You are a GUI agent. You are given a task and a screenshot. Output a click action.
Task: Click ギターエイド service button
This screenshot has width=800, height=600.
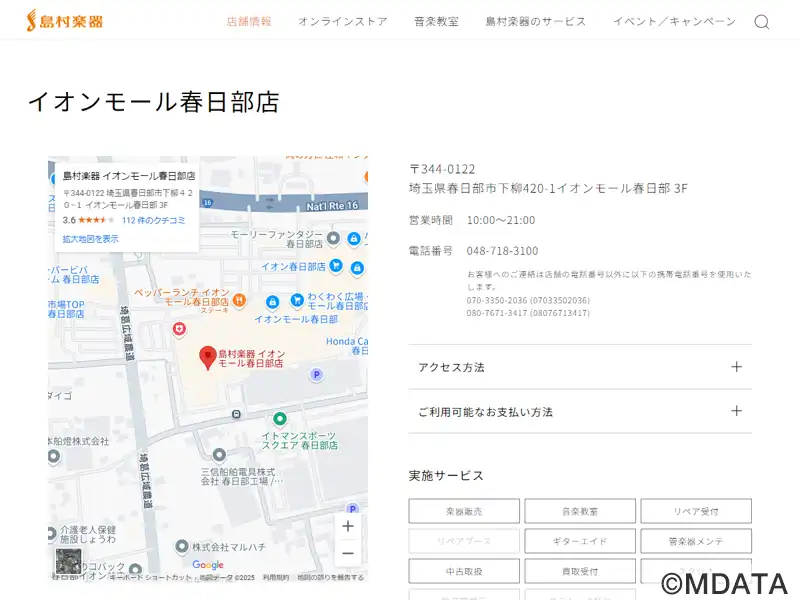(x=580, y=541)
